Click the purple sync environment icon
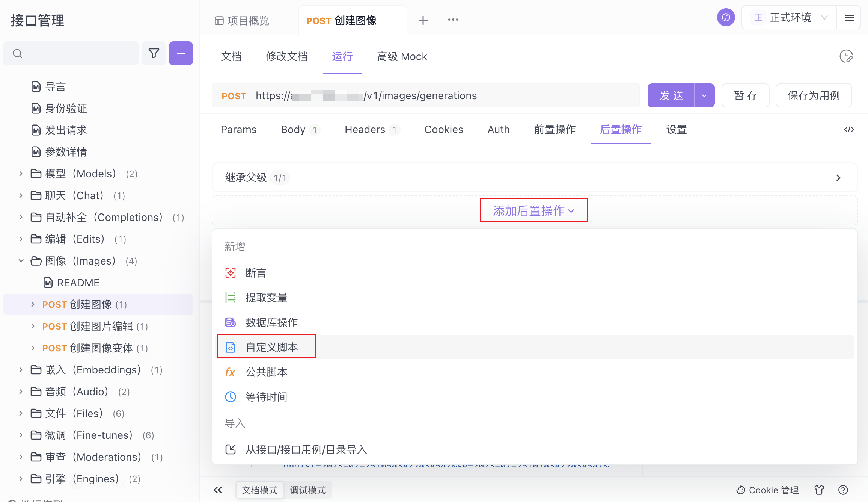 coord(726,17)
